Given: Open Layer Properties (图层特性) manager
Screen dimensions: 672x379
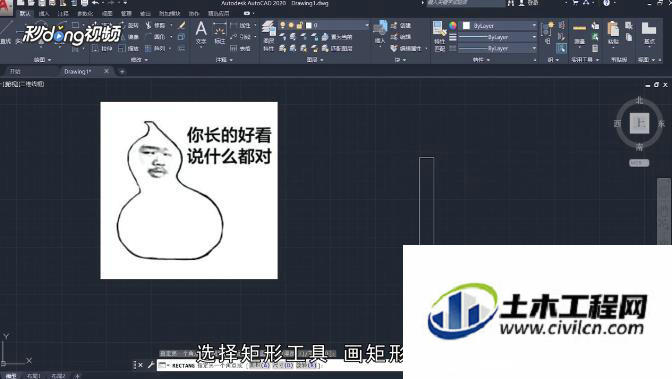Looking at the screenshot, I should [x=269, y=36].
